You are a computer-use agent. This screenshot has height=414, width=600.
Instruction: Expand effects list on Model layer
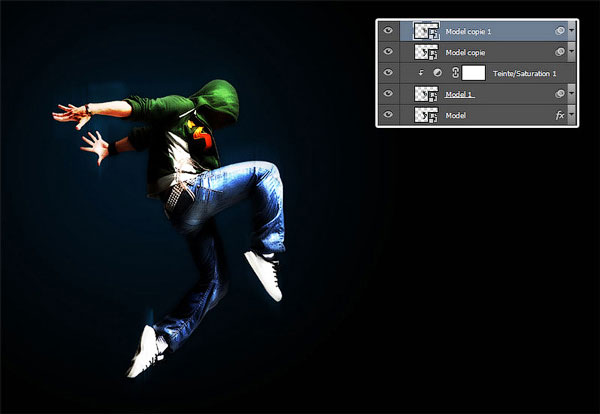click(571, 115)
